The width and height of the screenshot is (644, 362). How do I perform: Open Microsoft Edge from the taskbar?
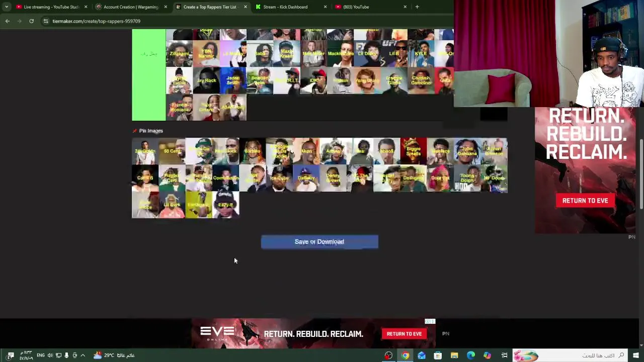pyautogui.click(x=471, y=355)
